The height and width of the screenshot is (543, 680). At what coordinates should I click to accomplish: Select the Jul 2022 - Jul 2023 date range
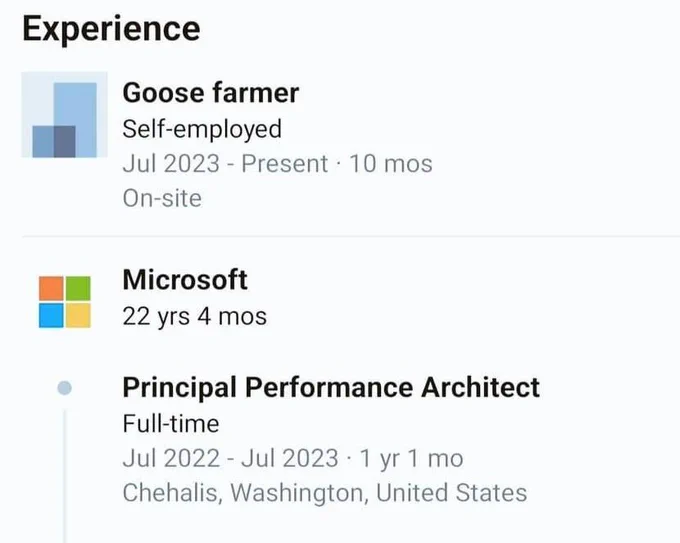(230, 458)
